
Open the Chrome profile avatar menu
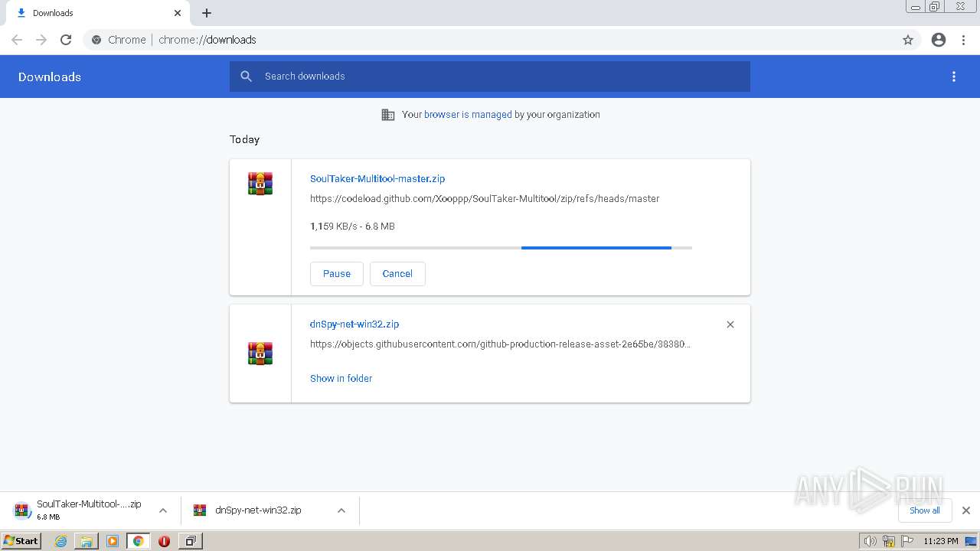click(x=939, y=40)
